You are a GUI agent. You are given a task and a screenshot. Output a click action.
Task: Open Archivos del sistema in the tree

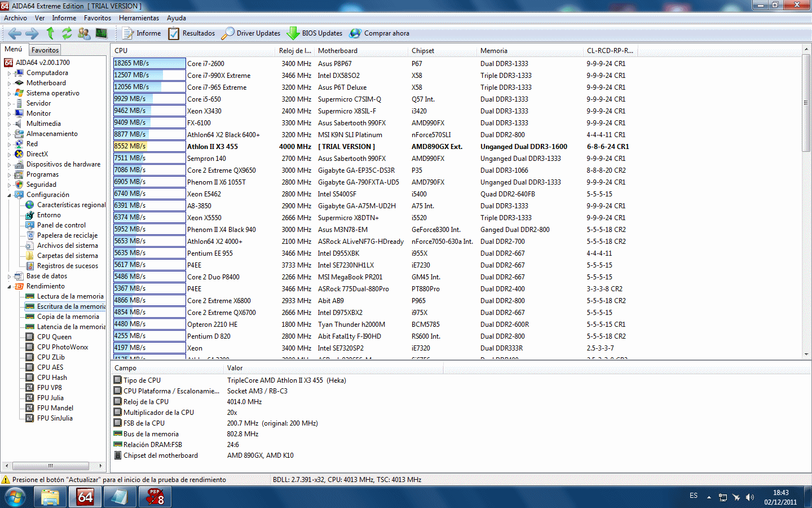(x=67, y=246)
